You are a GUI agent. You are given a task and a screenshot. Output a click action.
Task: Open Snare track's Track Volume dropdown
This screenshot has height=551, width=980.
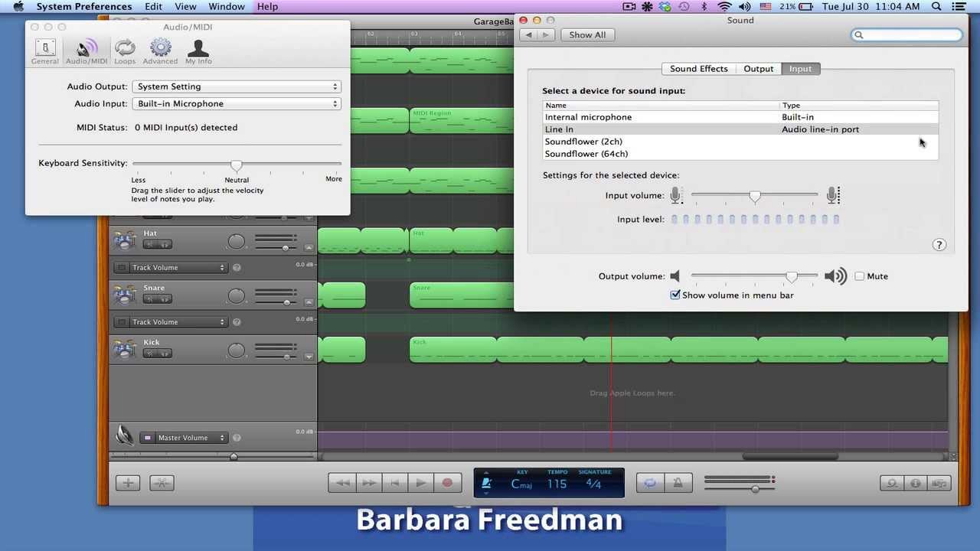click(178, 322)
